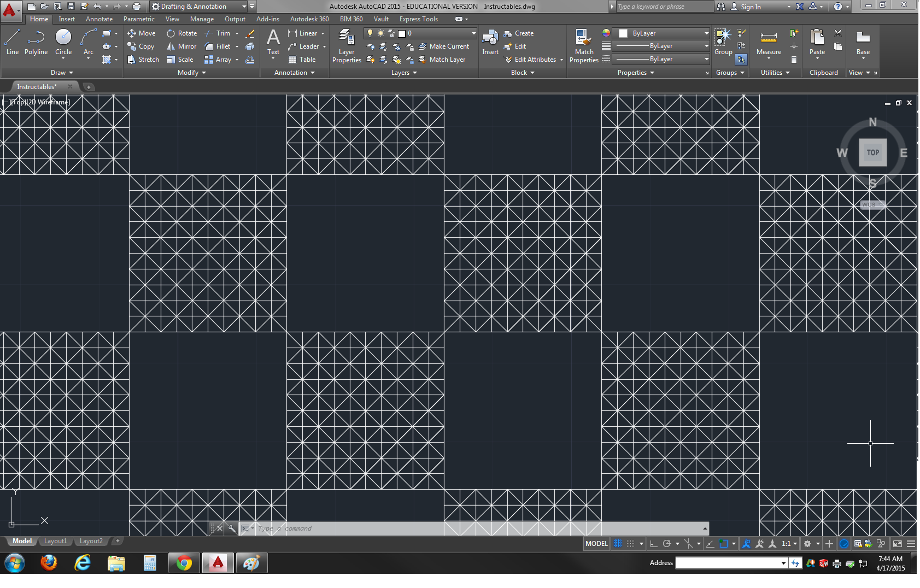The width and height of the screenshot is (920, 588).
Task: Open Layer Properties manager
Action: coord(347,46)
